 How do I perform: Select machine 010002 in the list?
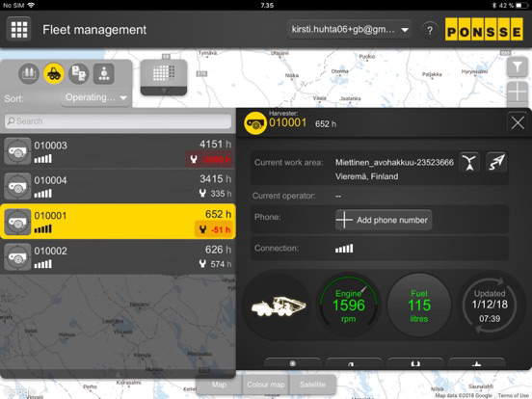[118, 256]
